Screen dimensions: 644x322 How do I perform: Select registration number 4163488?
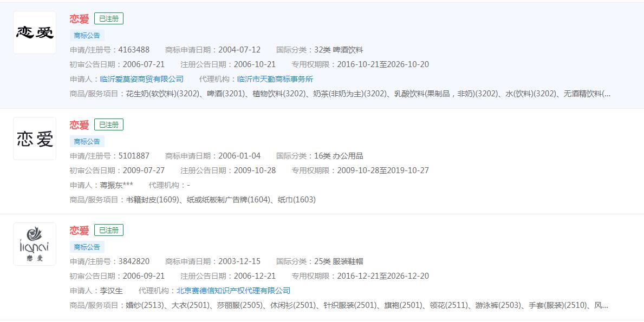134,50
